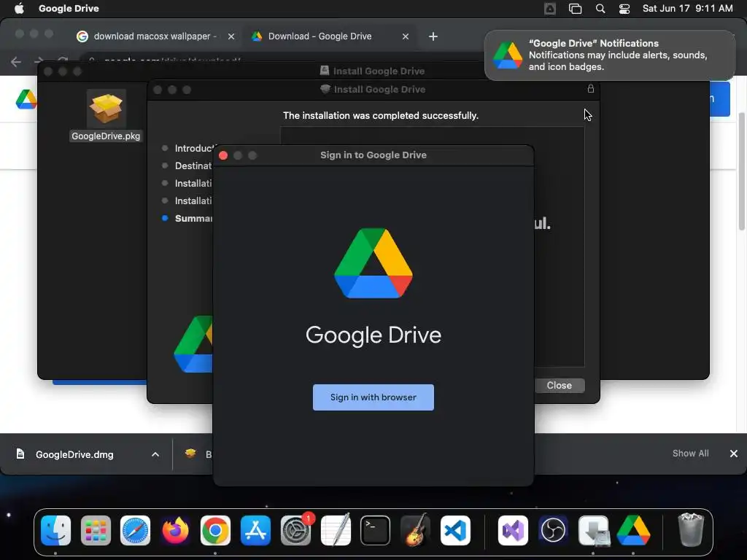Close the downloads bar

pyautogui.click(x=734, y=454)
